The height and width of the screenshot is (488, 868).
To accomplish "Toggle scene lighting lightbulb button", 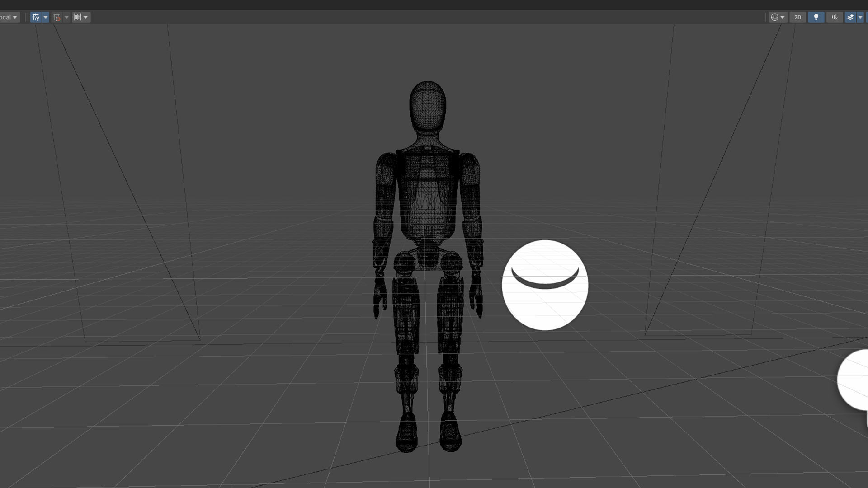I will coord(816,17).
